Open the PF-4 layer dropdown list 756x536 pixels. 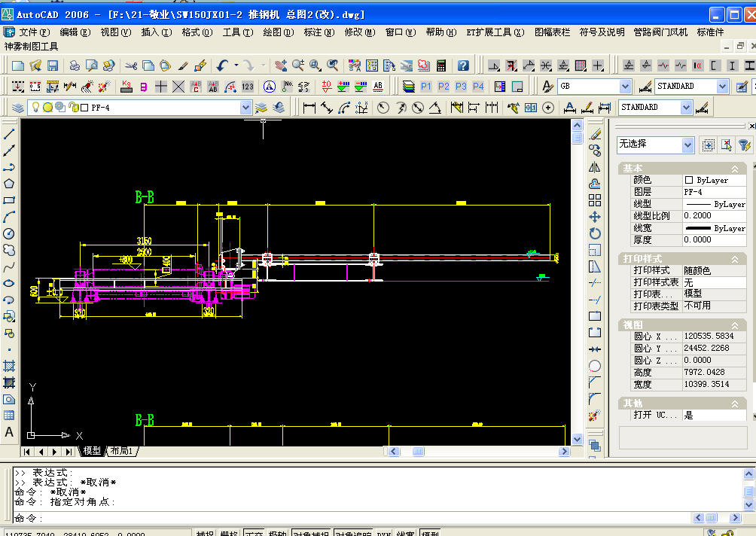tap(246, 108)
